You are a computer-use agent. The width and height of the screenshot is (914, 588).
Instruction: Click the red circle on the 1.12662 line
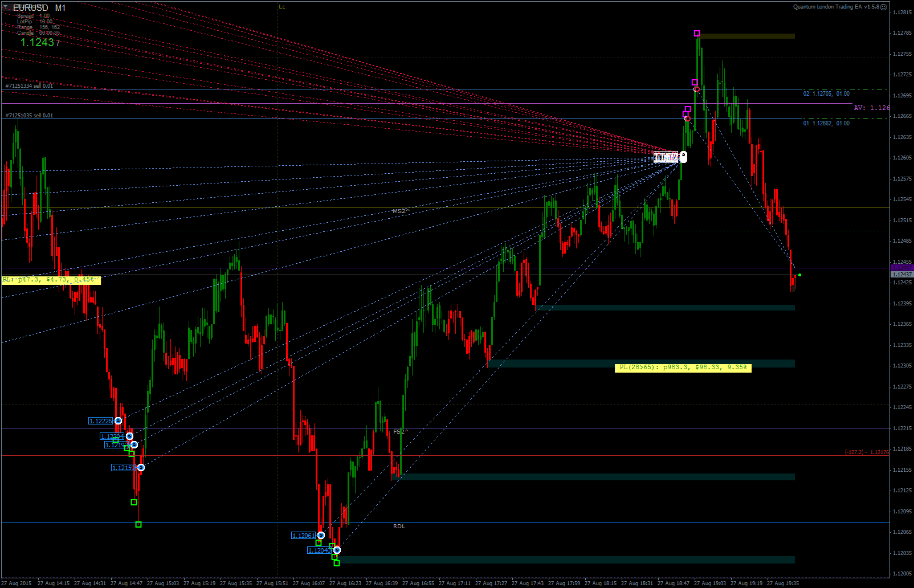tap(687, 119)
